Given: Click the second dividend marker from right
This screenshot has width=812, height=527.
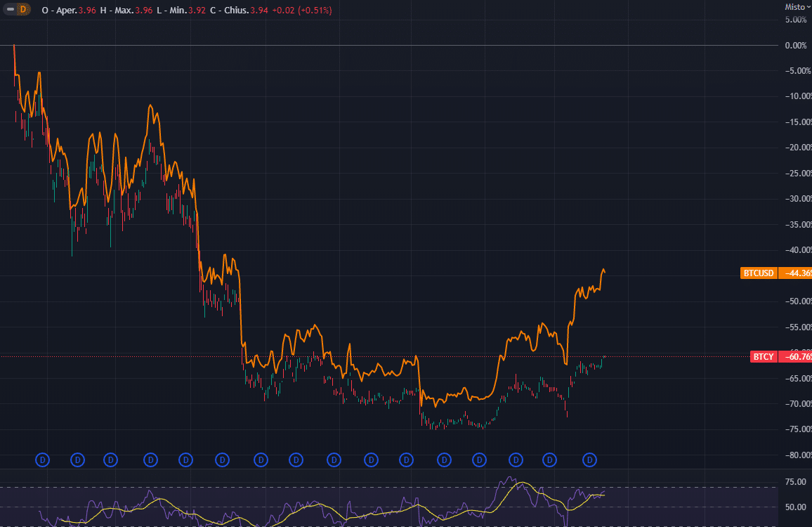Looking at the screenshot, I should pyautogui.click(x=550, y=460).
